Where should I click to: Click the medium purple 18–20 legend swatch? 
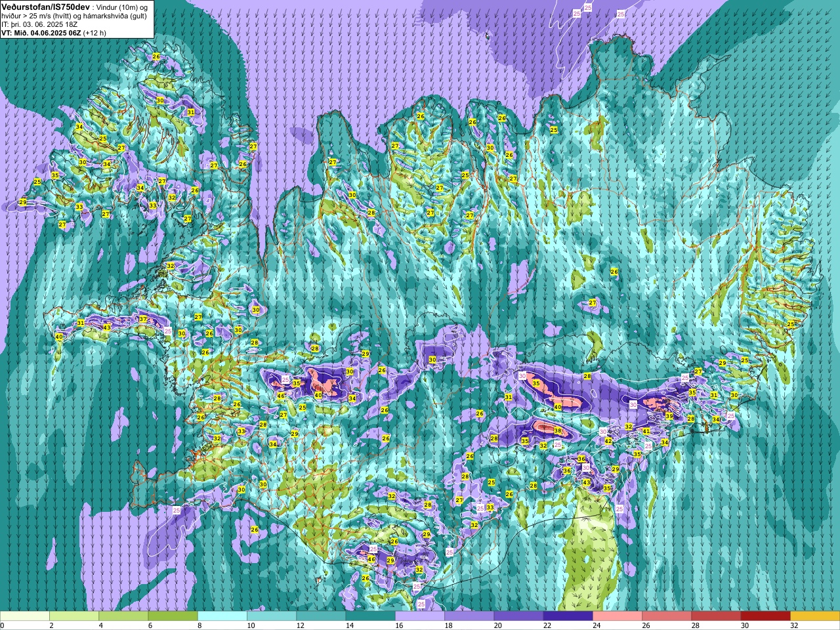[469, 616]
